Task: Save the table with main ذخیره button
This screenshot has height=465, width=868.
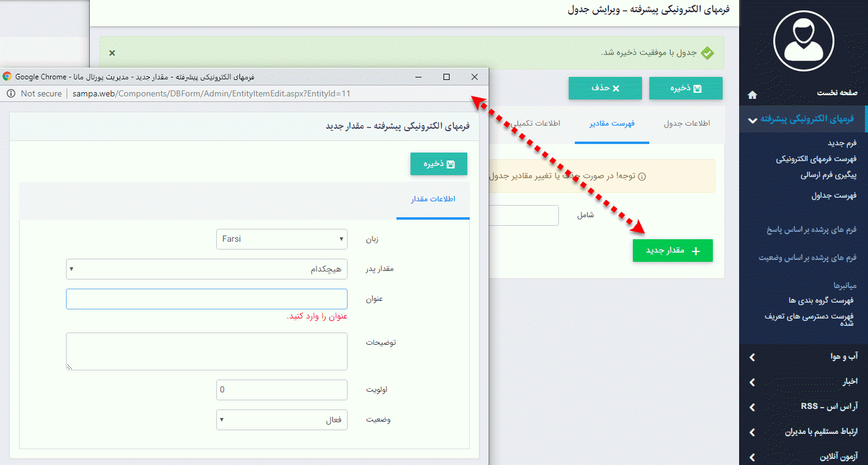Action: [x=685, y=88]
